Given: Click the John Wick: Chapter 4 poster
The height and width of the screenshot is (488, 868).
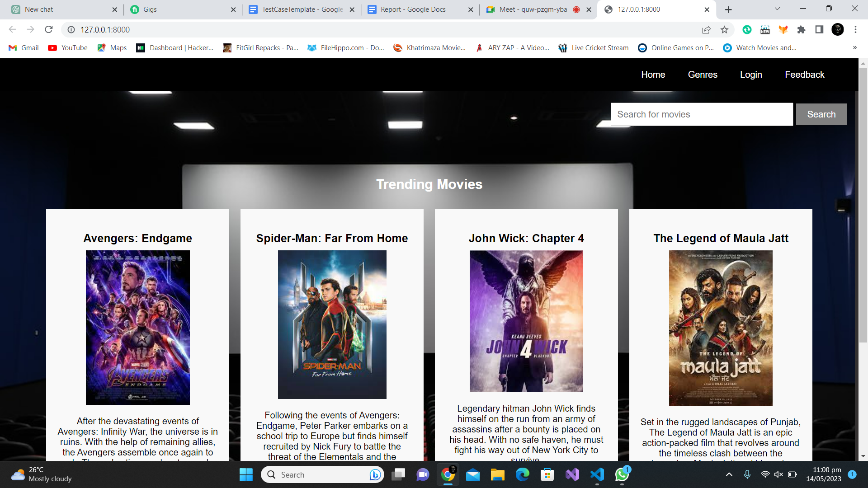Looking at the screenshot, I should coord(526,321).
